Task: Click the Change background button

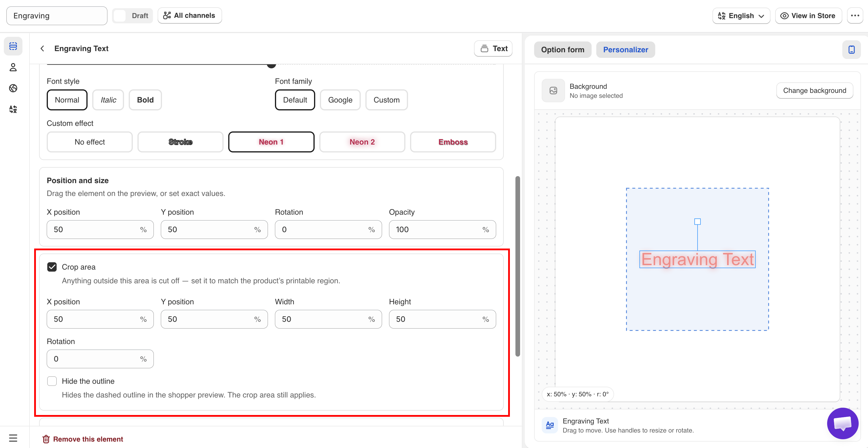Action: [x=814, y=90]
